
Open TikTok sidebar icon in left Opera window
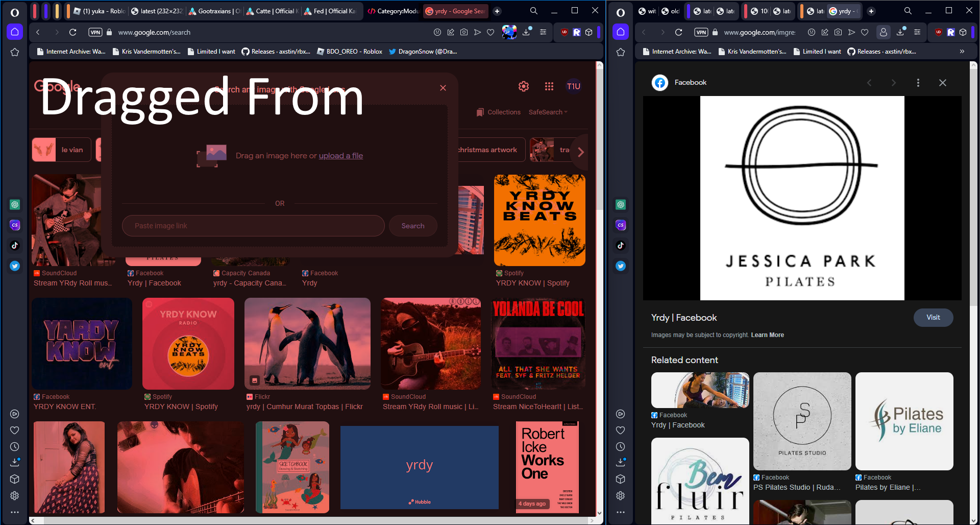[x=15, y=245]
